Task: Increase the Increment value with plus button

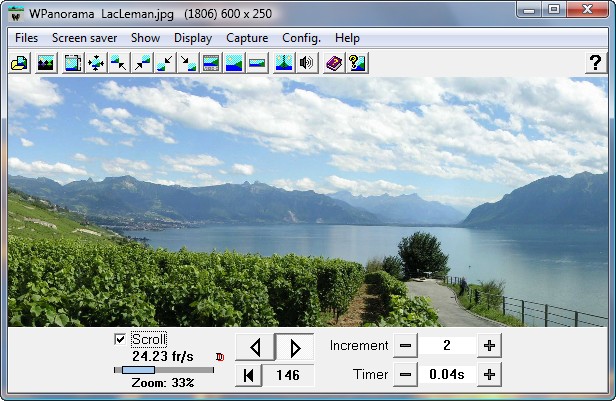Action: click(x=489, y=346)
